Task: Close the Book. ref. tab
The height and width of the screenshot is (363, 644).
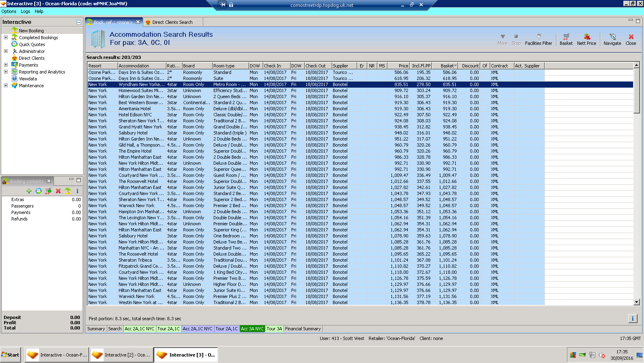Action: tap(138, 22)
